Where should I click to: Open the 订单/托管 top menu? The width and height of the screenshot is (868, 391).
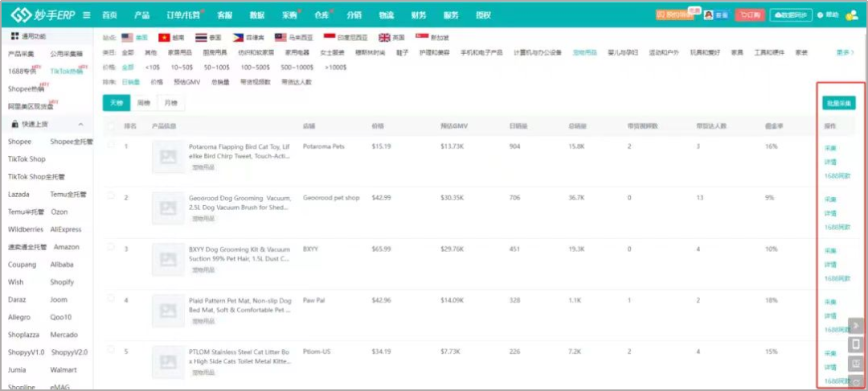[x=183, y=15]
